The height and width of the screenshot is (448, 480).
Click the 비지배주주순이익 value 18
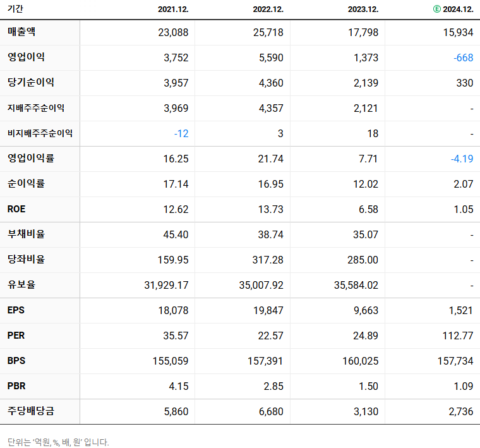click(373, 133)
